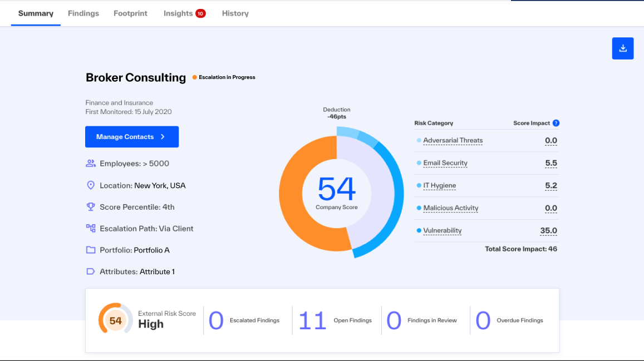
Task: View the History tab
Action: pyautogui.click(x=235, y=13)
